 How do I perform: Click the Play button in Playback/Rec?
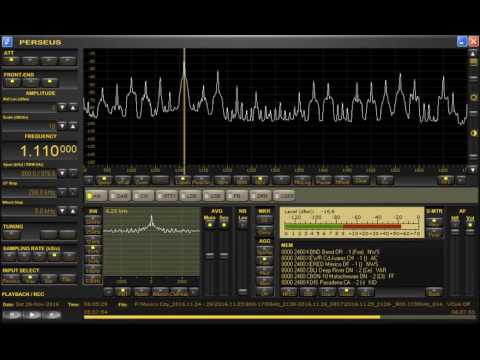point(32,315)
